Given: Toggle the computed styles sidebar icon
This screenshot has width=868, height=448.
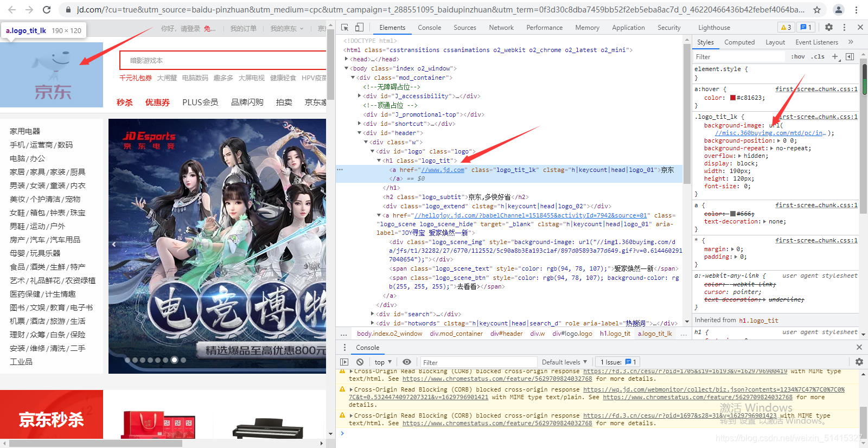Looking at the screenshot, I should 850,56.
